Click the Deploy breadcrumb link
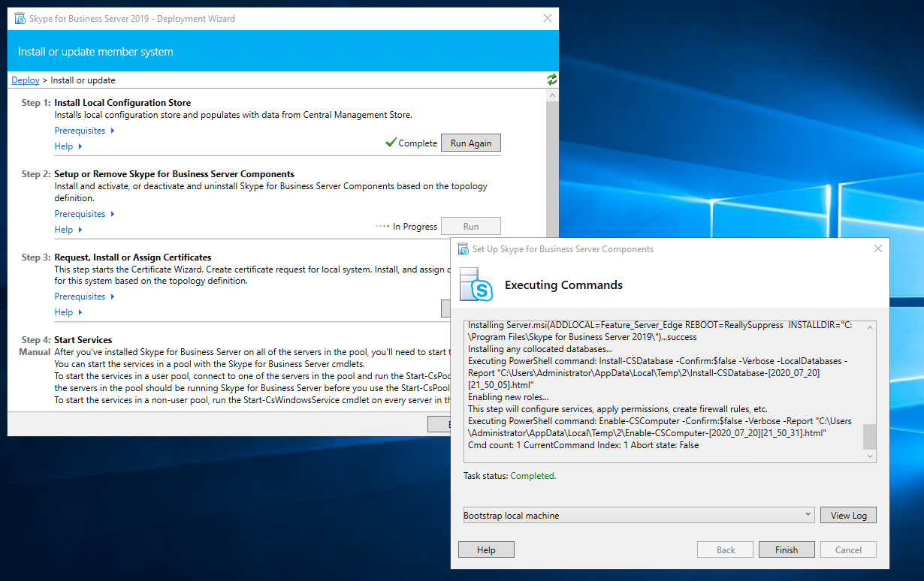Viewport: 924px width, 581px height. click(x=26, y=80)
